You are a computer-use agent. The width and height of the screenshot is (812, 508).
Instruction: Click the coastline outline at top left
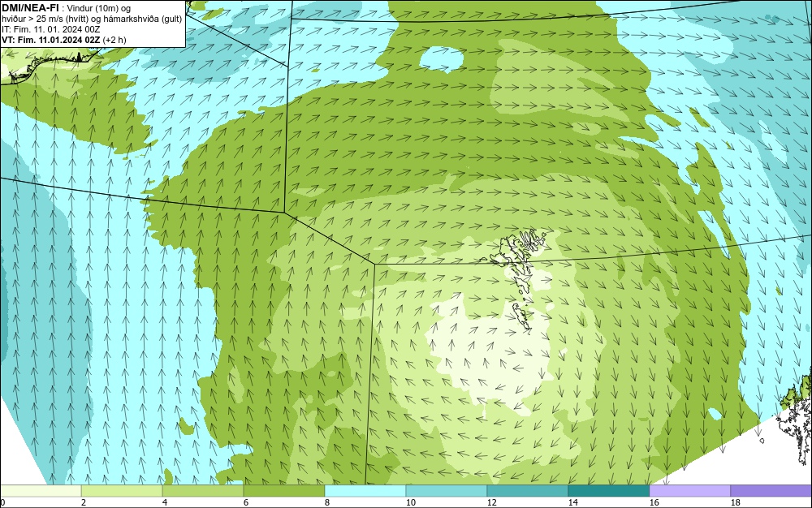(50, 67)
